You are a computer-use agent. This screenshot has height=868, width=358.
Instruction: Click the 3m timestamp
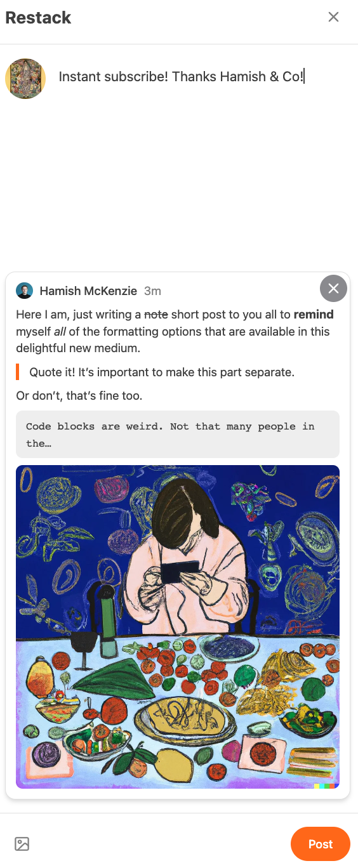[152, 291]
